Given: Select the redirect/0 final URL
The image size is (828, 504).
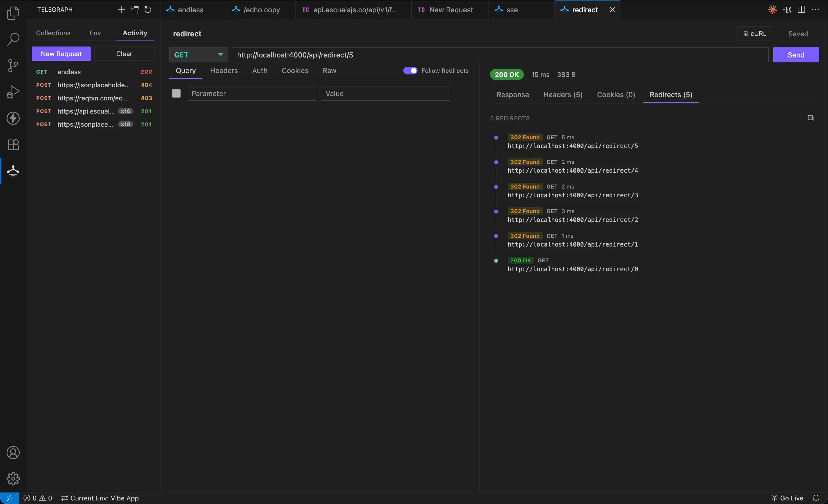Looking at the screenshot, I should coord(573,269).
